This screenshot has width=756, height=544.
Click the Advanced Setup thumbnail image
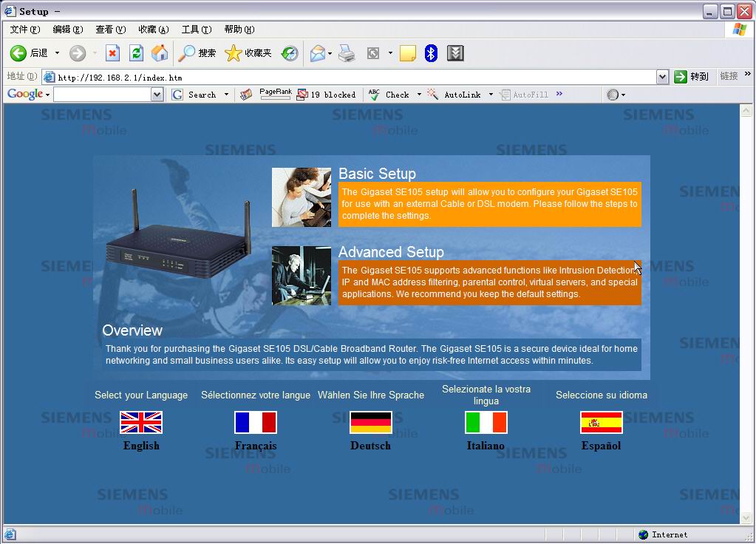(302, 276)
